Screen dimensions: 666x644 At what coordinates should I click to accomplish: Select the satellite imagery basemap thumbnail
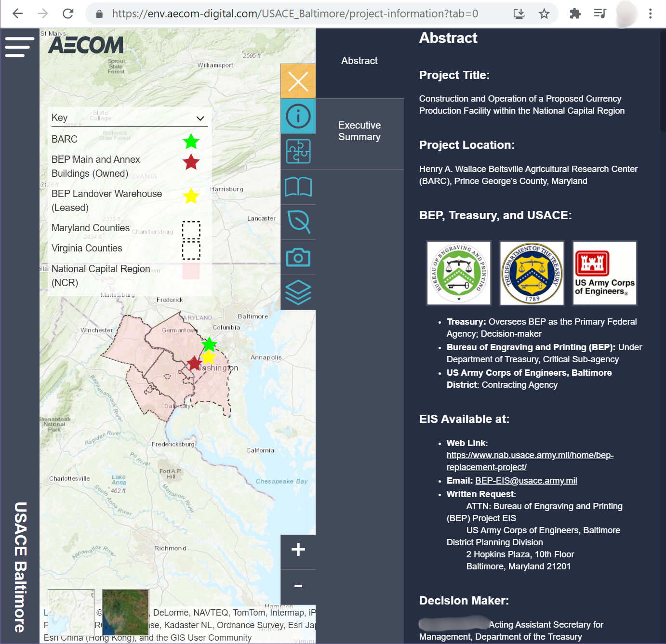126,613
